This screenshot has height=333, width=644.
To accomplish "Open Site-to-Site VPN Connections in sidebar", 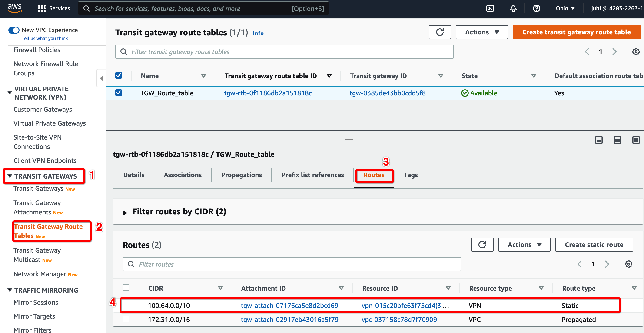I will 37,142.
